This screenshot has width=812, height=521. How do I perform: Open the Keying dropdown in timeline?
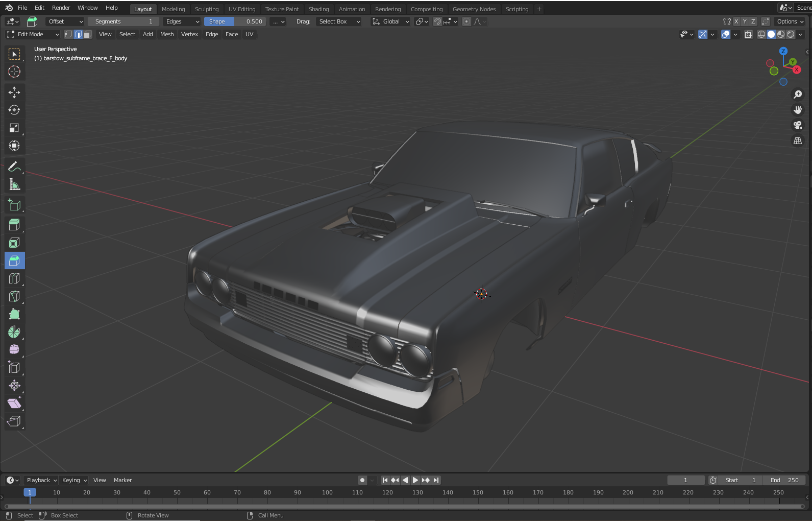(x=74, y=480)
